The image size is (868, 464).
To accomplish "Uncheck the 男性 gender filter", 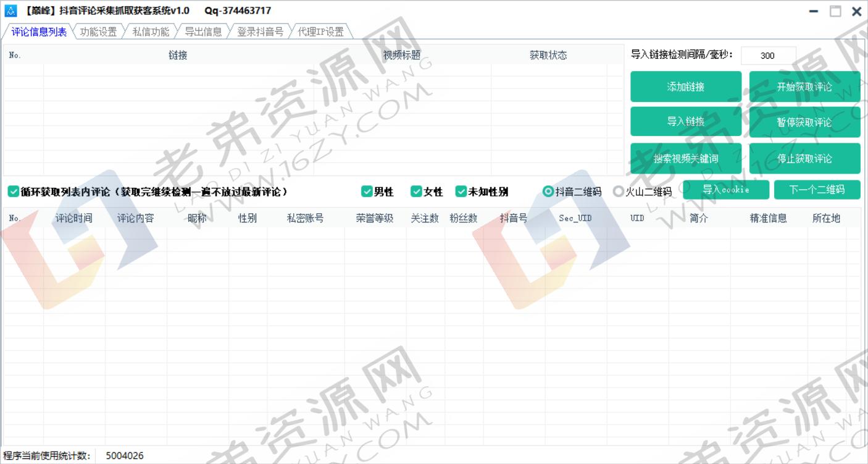I will 367,192.
